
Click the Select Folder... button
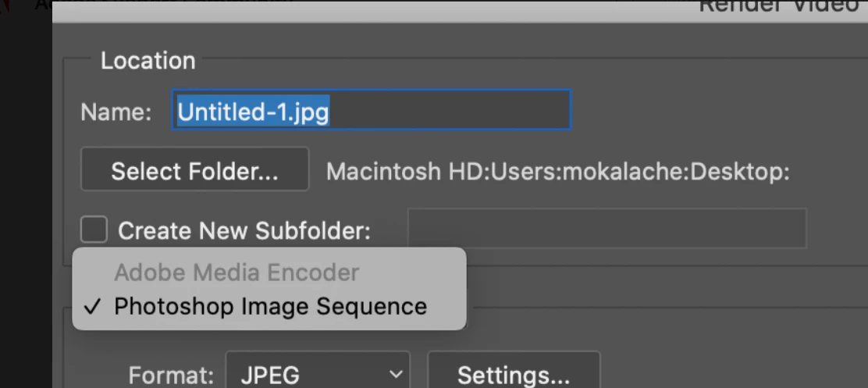(x=194, y=169)
